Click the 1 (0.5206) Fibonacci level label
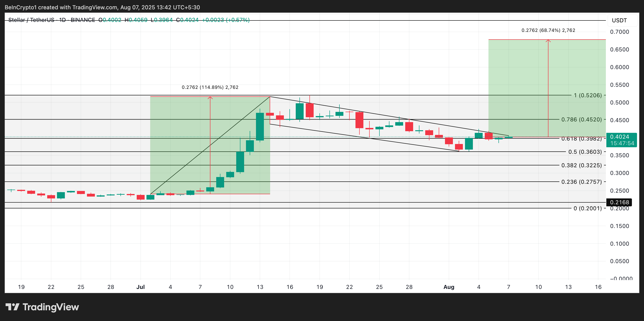Viewport: 644px width, 321px height. pyautogui.click(x=588, y=95)
